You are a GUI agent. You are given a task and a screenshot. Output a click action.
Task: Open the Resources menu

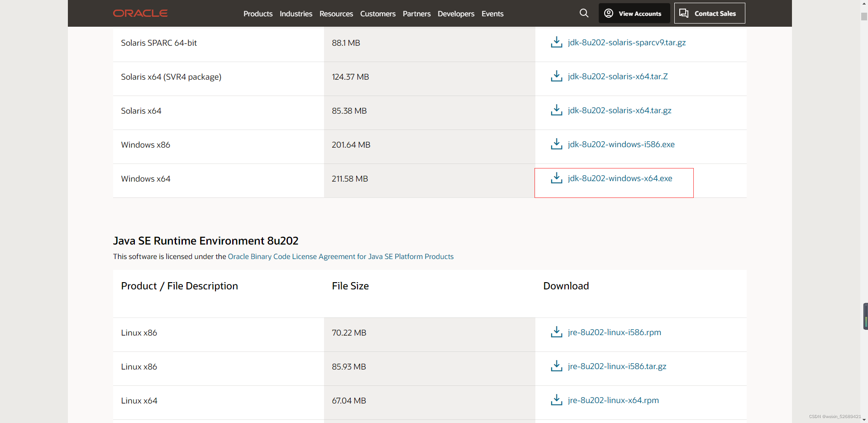[x=336, y=14]
